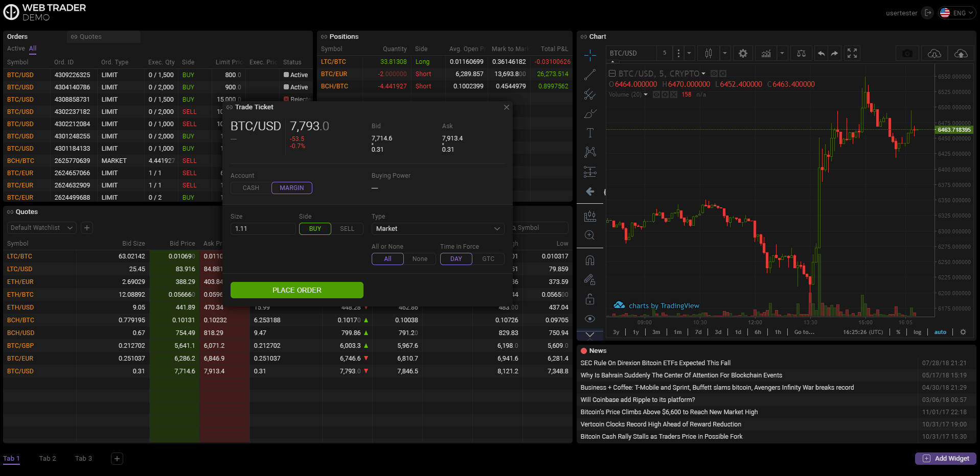Select the measure tool in chart sidebar
This screenshot has height=476, width=980.
click(590, 216)
